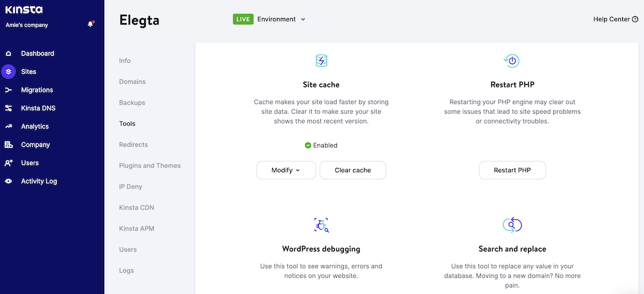Open the Environment dropdown
This screenshot has width=644, height=294.
click(281, 19)
